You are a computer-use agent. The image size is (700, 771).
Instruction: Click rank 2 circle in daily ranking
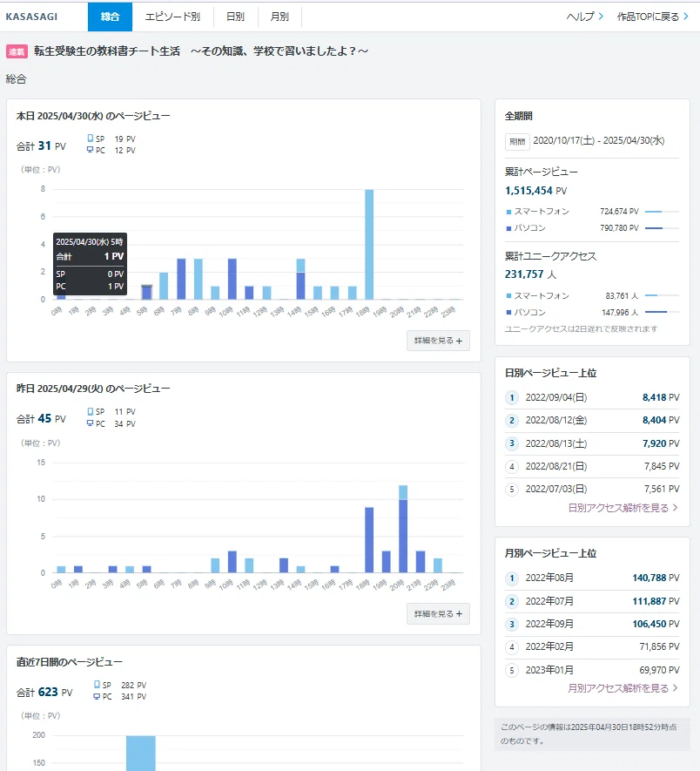point(512,421)
